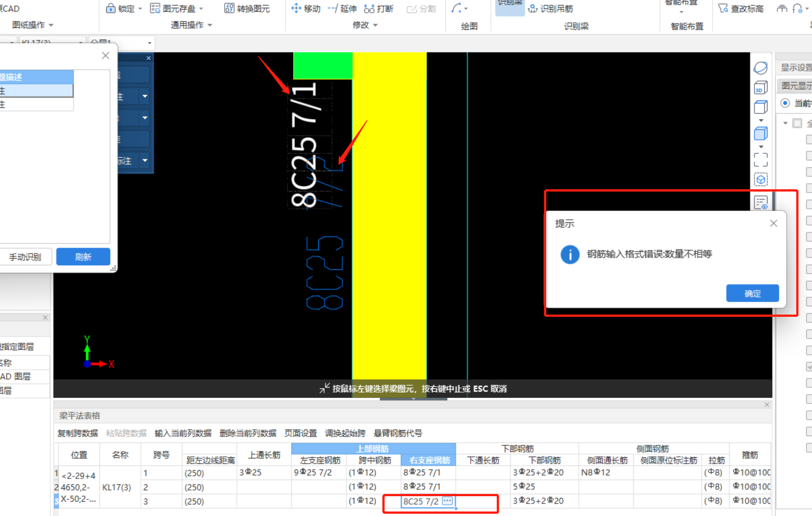
Task: Select the 当前 radio button in display settings
Action: [785, 103]
